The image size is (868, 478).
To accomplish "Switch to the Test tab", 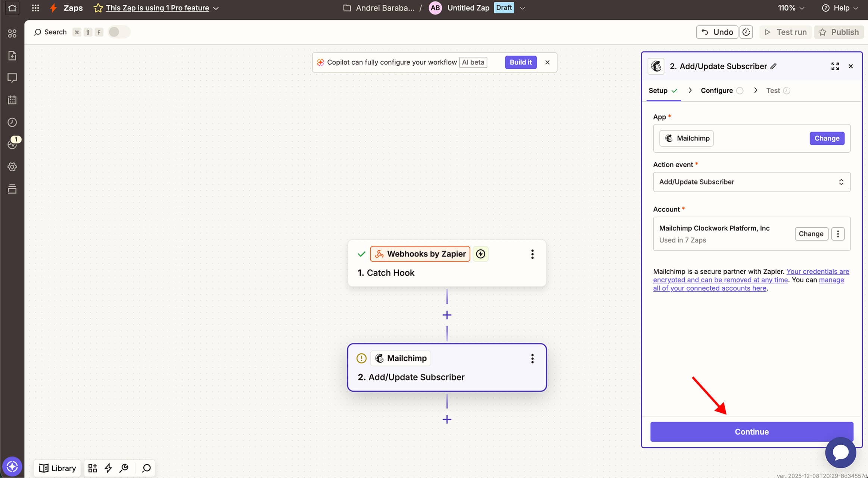I will pos(773,90).
